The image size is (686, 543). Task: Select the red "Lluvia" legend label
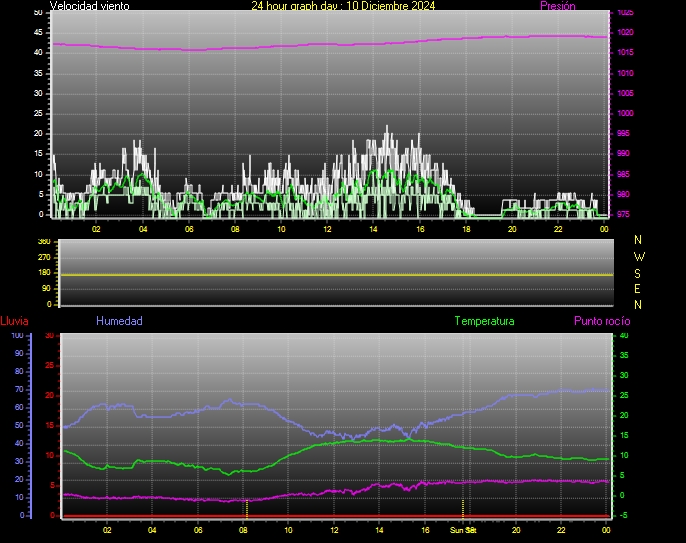pos(14,321)
